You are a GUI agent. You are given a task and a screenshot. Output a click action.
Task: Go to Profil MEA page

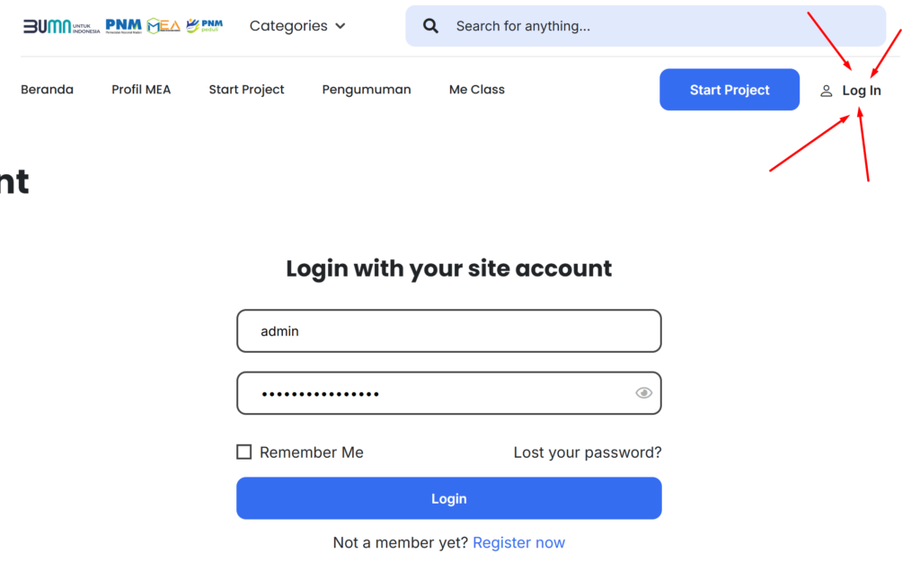pyautogui.click(x=141, y=90)
